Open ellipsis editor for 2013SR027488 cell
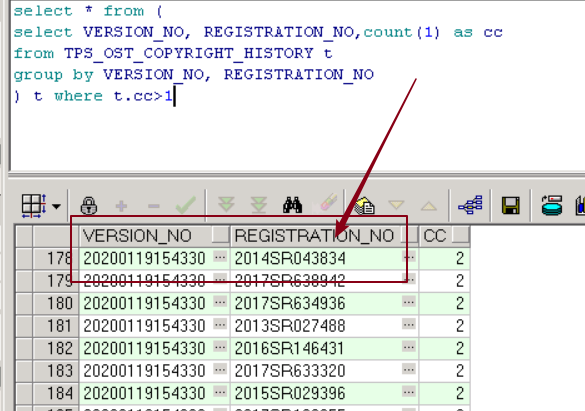The width and height of the screenshot is (585, 411). (x=409, y=324)
